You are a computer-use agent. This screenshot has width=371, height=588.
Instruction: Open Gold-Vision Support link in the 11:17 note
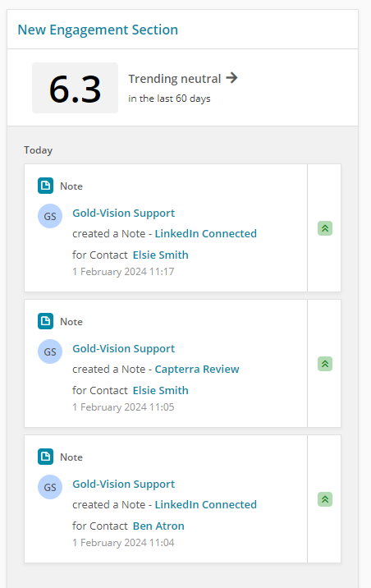tap(123, 213)
